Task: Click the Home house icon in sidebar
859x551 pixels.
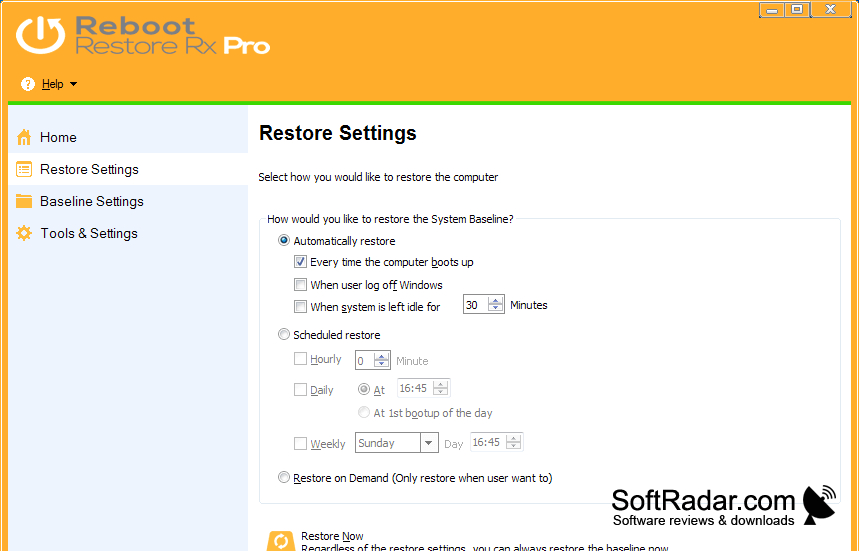Action: tap(24, 137)
